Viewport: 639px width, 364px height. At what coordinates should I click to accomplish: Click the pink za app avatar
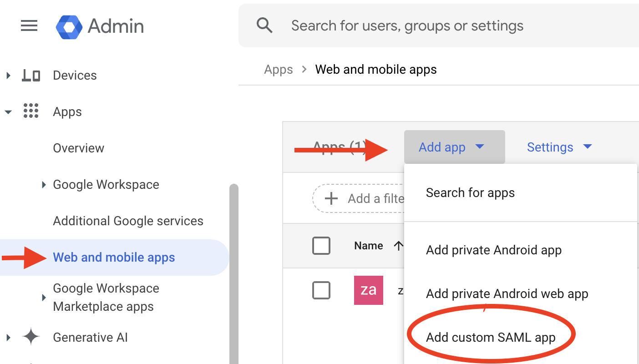[369, 290]
